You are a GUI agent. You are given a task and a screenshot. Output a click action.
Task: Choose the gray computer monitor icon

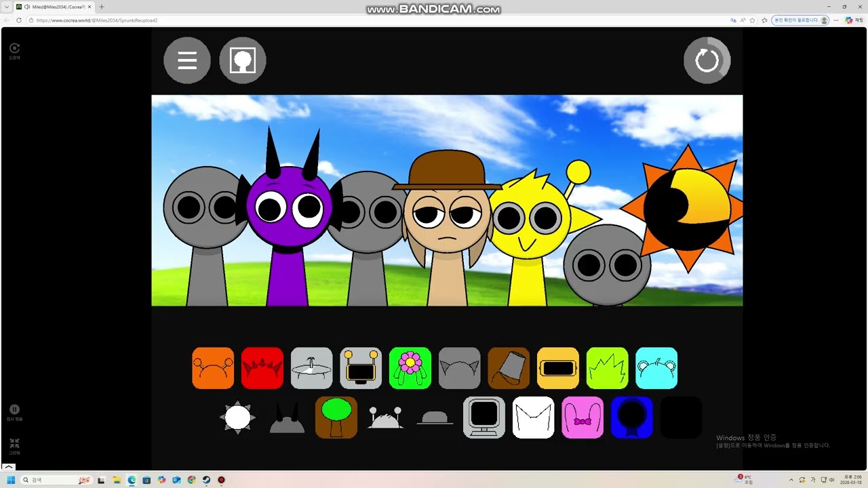tap(484, 418)
